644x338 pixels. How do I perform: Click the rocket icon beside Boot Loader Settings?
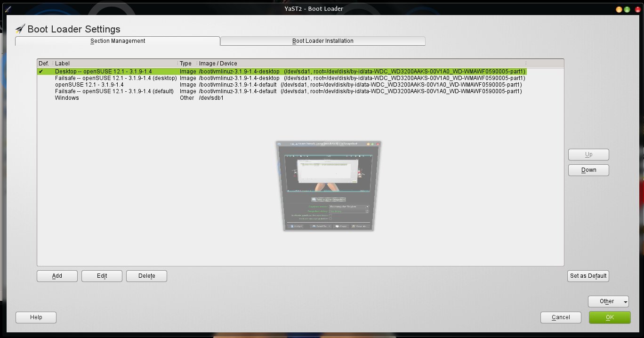[20, 29]
